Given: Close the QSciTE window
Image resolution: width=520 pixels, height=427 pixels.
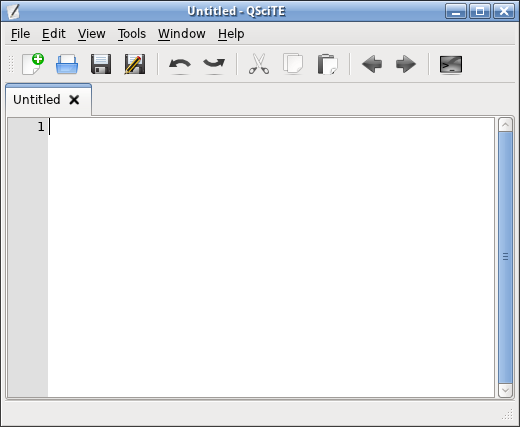Looking at the screenshot, I should (x=504, y=11).
